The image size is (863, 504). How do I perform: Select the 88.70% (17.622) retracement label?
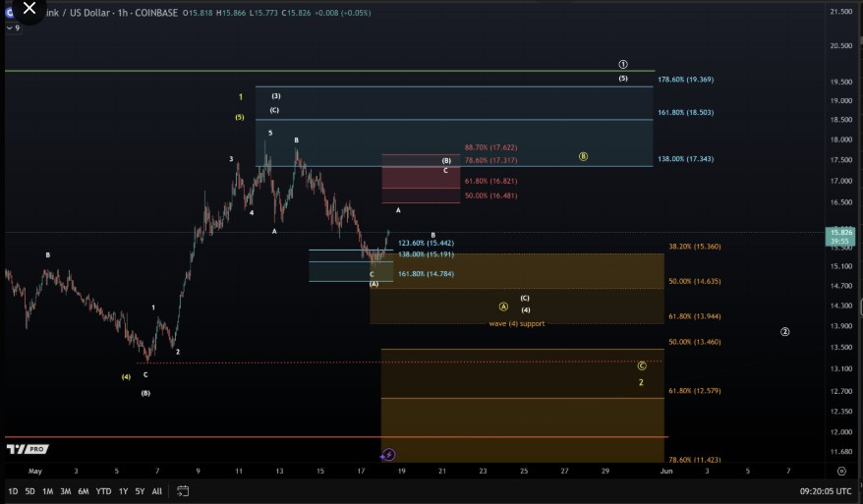[490, 147]
